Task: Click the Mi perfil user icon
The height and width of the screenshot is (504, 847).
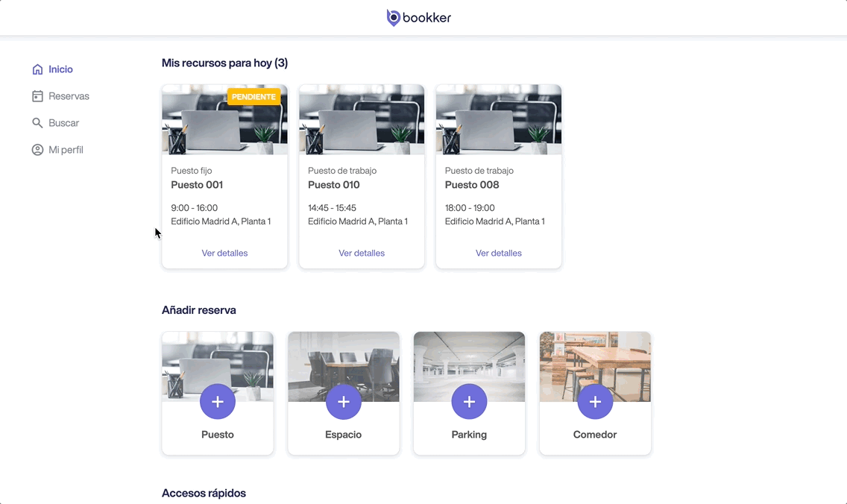Action: pyautogui.click(x=37, y=150)
